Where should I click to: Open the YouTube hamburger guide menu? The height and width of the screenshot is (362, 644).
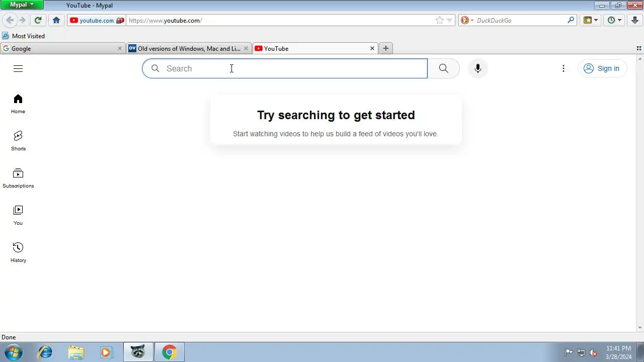[x=18, y=68]
